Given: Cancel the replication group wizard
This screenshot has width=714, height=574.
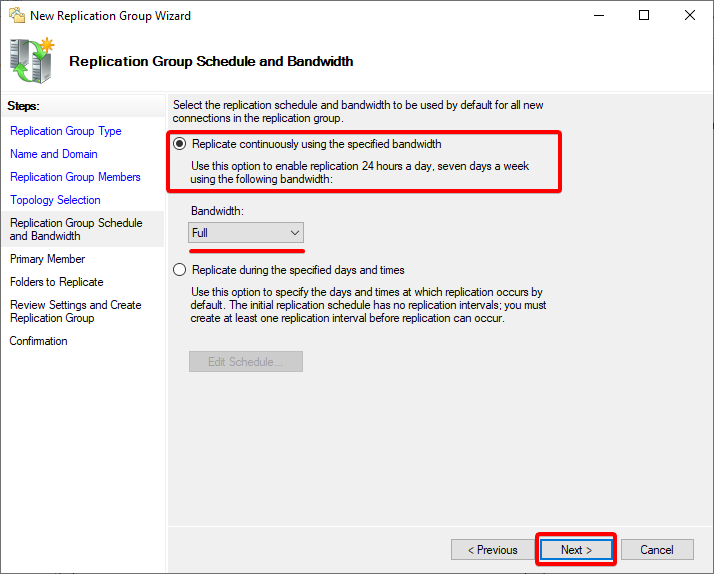Looking at the screenshot, I should coord(657,550).
